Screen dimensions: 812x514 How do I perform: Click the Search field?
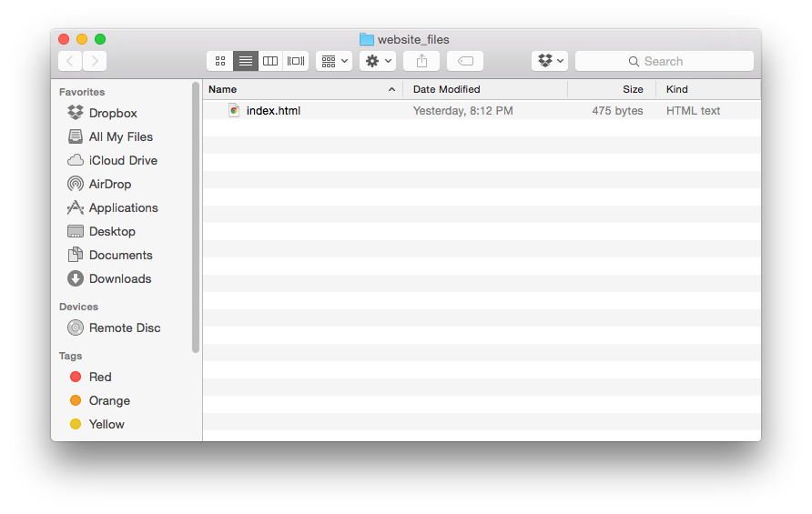pyautogui.click(x=664, y=61)
